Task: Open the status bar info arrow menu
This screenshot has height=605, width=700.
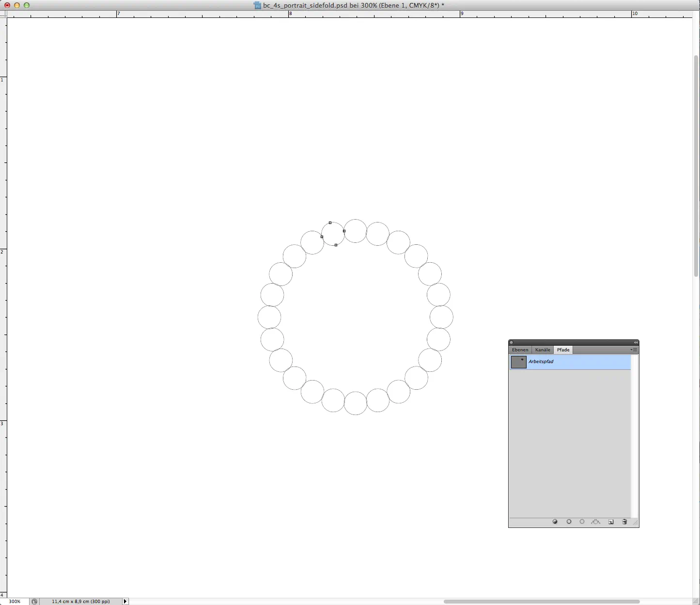Action: coord(125,602)
